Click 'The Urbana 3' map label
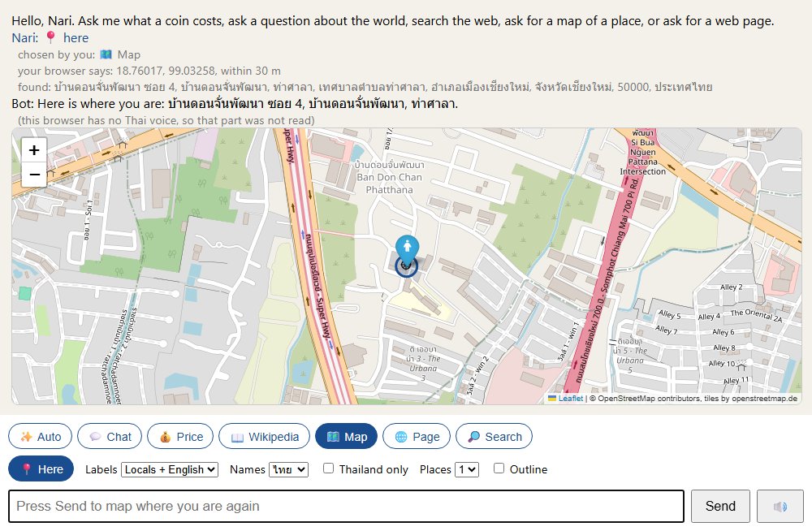This screenshot has width=812, height=531. point(423,364)
